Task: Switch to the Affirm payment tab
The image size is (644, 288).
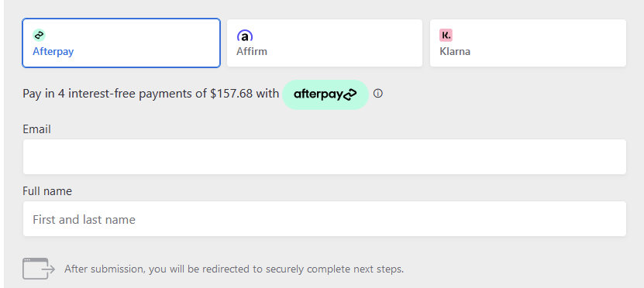Action: click(x=325, y=43)
